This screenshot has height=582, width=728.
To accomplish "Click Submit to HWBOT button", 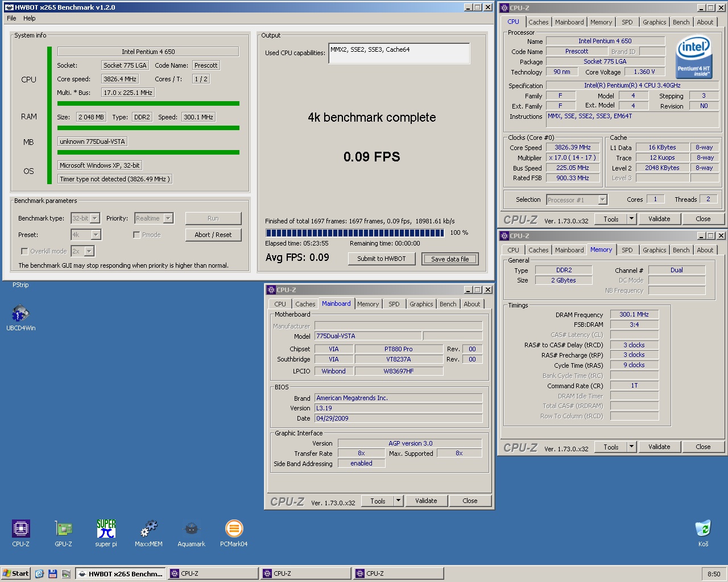I will click(382, 259).
